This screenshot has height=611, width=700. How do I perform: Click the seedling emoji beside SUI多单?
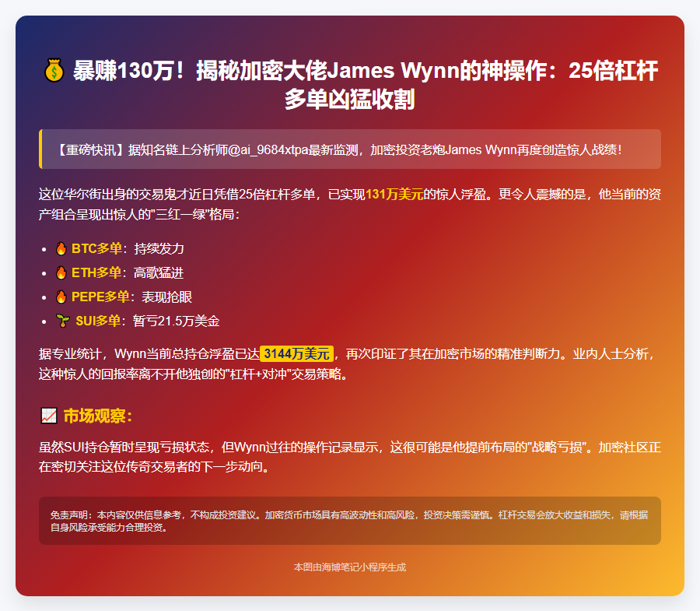pos(63,321)
